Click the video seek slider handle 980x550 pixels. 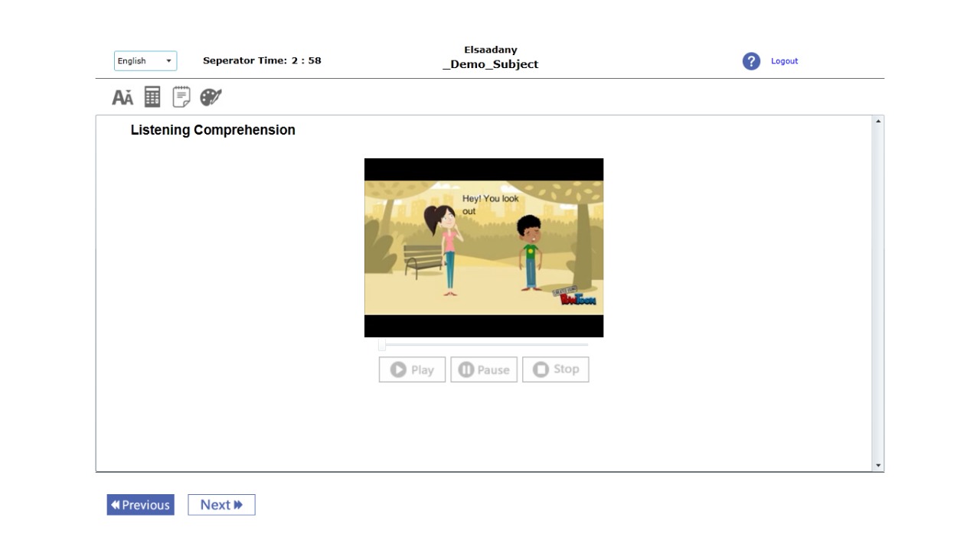pyautogui.click(x=382, y=345)
